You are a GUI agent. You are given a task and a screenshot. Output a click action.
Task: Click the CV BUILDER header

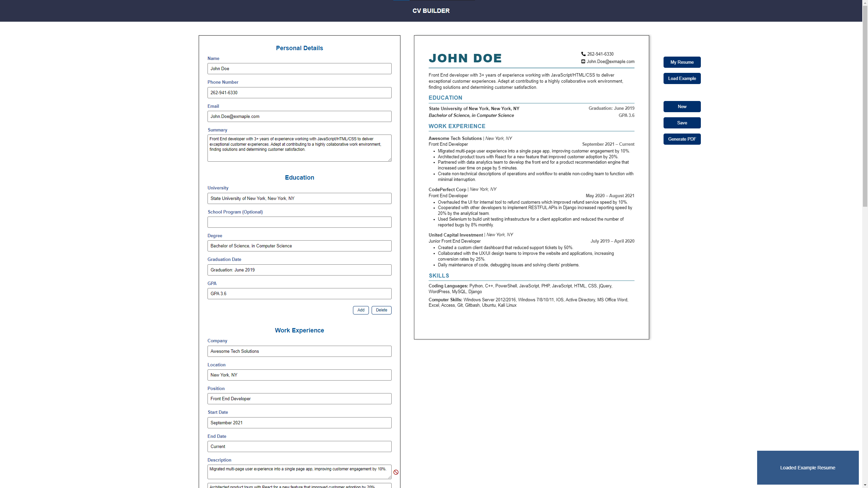coord(431,11)
